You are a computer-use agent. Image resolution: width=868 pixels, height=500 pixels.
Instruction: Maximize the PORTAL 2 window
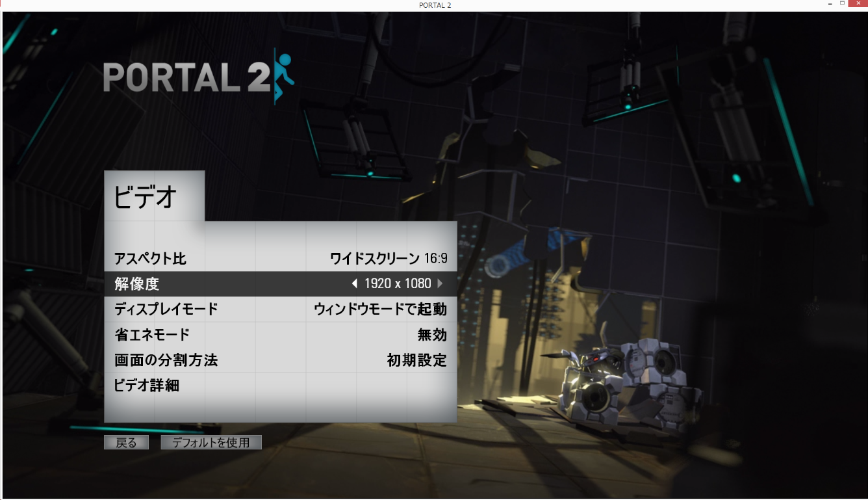click(843, 5)
